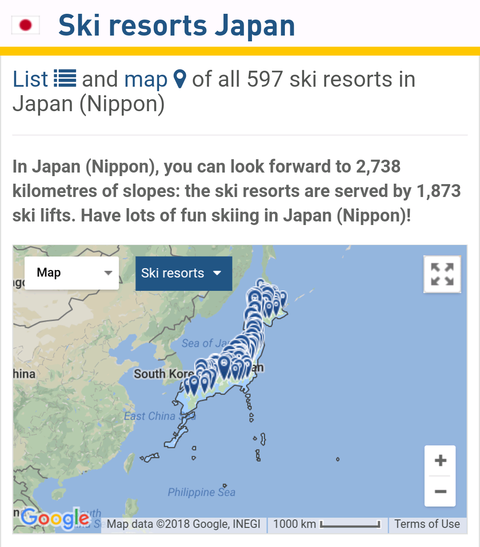Screen dimensions: 480x547
Task: Click the map pin icon beside map
Action: click(x=180, y=79)
